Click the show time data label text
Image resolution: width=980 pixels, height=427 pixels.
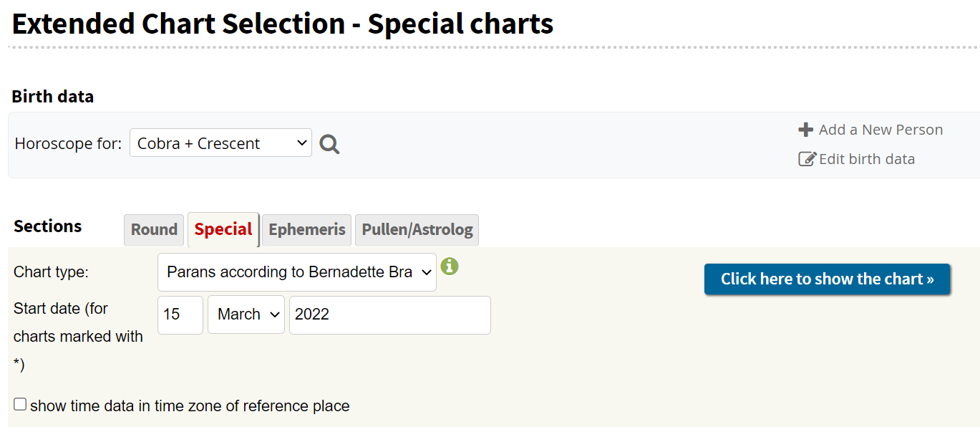point(190,406)
